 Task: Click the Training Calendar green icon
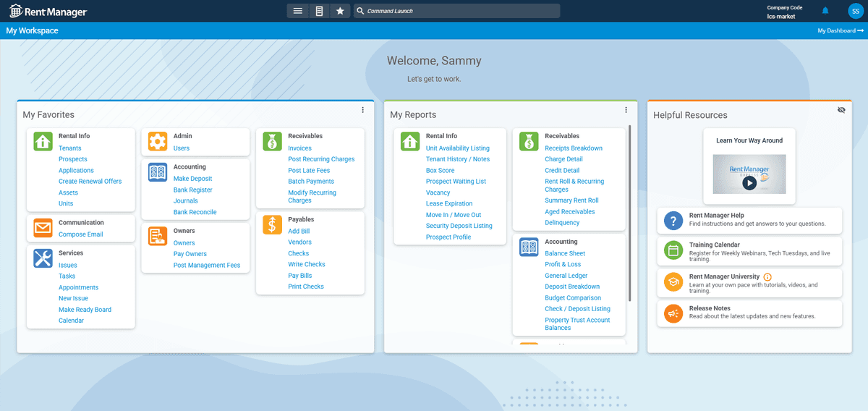[x=673, y=250]
